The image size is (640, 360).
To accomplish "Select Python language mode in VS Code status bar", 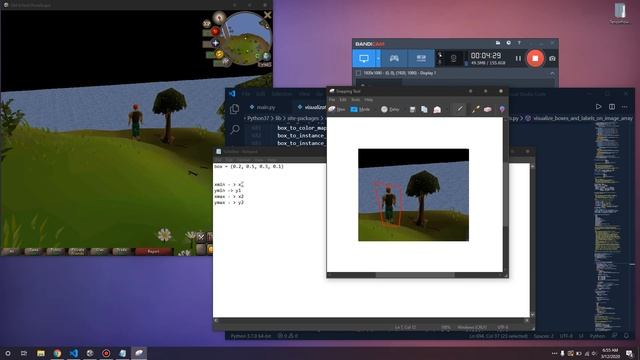I will (x=597, y=336).
